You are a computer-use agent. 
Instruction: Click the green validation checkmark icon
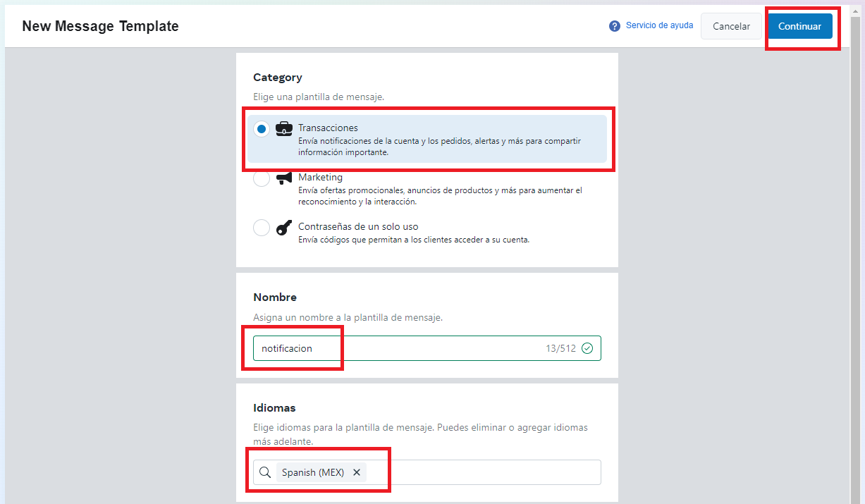coord(587,348)
